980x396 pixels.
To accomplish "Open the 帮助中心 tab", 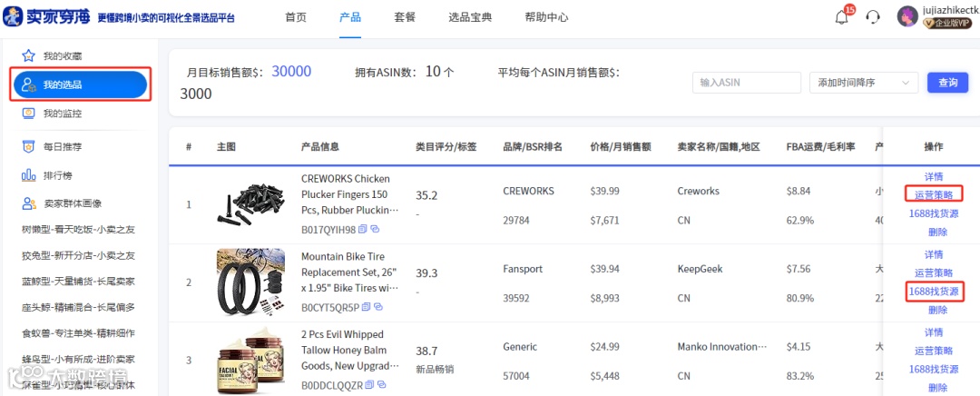I will pos(547,17).
